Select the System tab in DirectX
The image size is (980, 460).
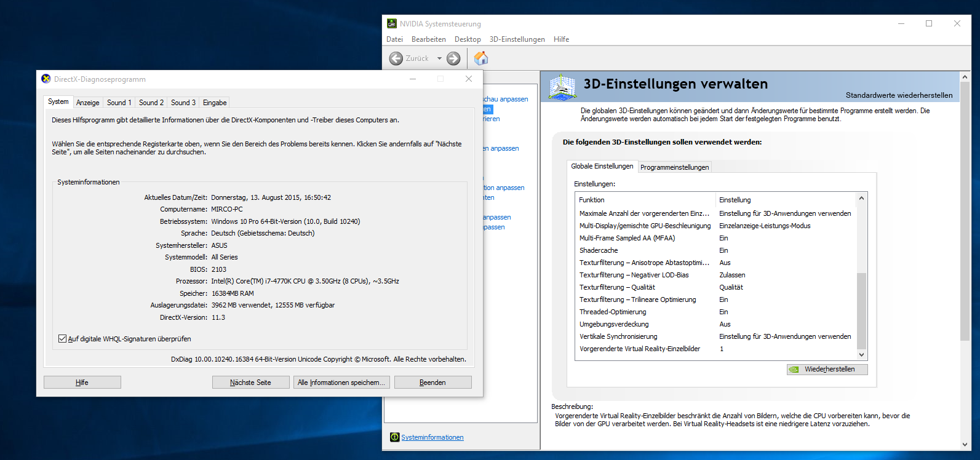pos(58,101)
